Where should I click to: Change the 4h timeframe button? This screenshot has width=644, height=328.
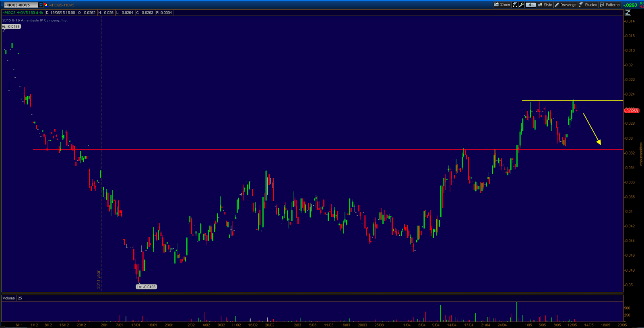tap(531, 5)
